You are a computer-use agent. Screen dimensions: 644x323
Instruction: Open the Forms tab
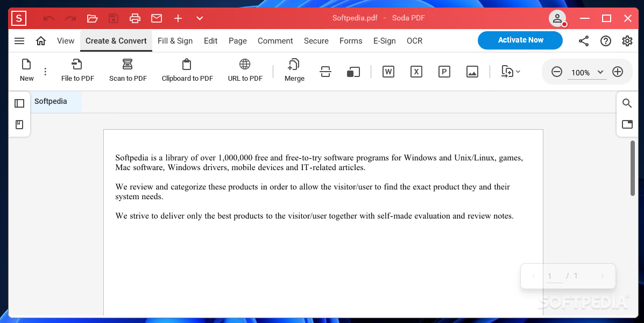click(x=351, y=41)
